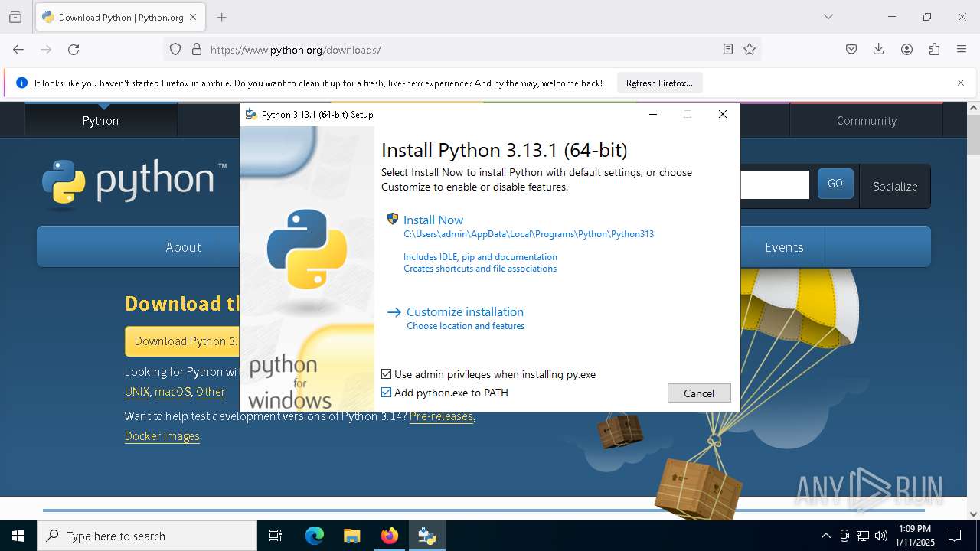This screenshot has width=980, height=551.
Task: Click the GO search button
Action: click(835, 184)
